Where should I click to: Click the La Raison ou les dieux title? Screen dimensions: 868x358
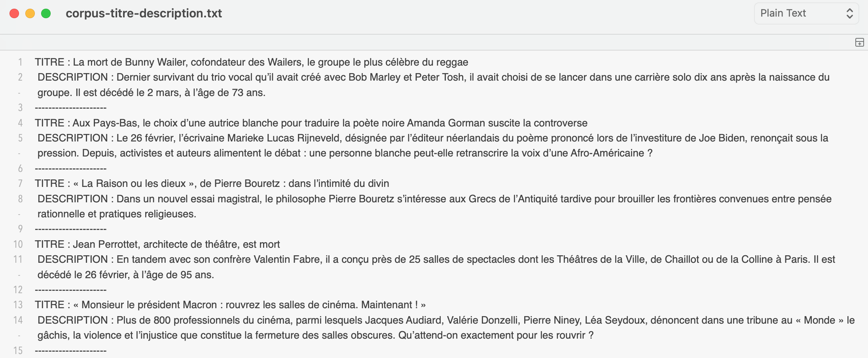tap(212, 183)
